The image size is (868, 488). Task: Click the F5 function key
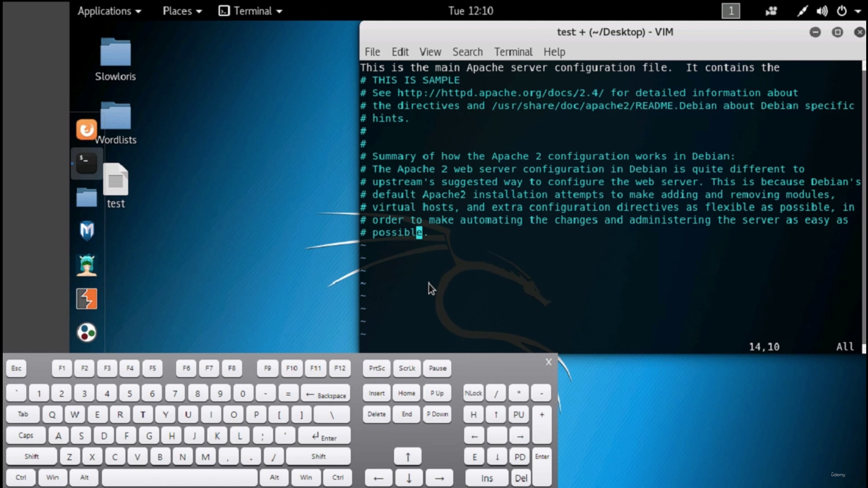click(153, 368)
